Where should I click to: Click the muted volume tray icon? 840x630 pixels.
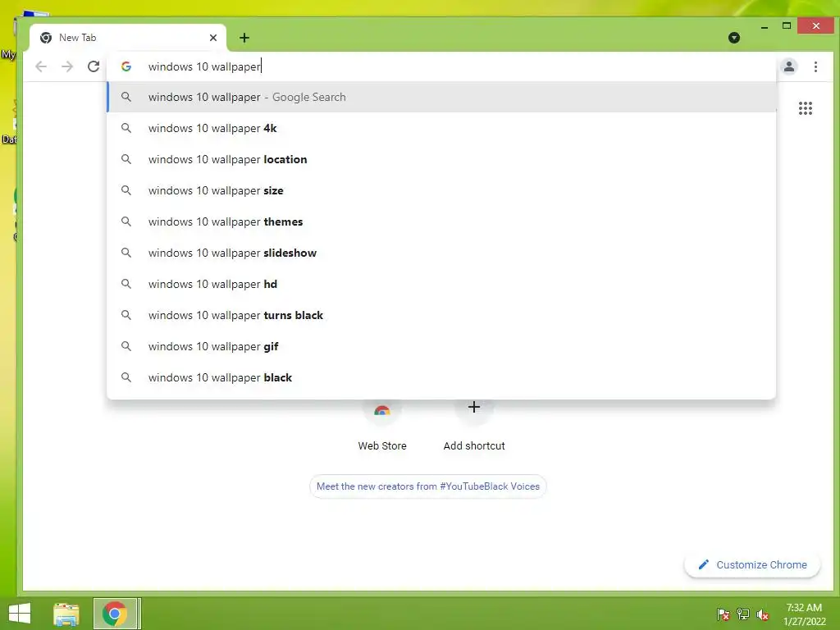(762, 614)
